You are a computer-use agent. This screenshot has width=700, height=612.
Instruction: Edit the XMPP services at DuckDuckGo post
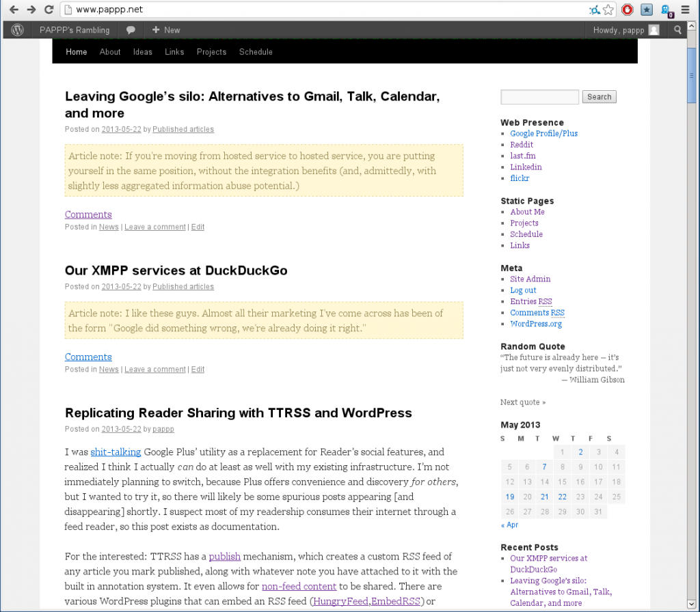[x=198, y=370]
